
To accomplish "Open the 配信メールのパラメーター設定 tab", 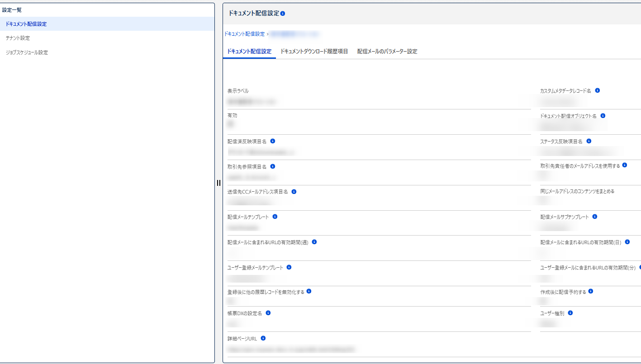I will [387, 52].
